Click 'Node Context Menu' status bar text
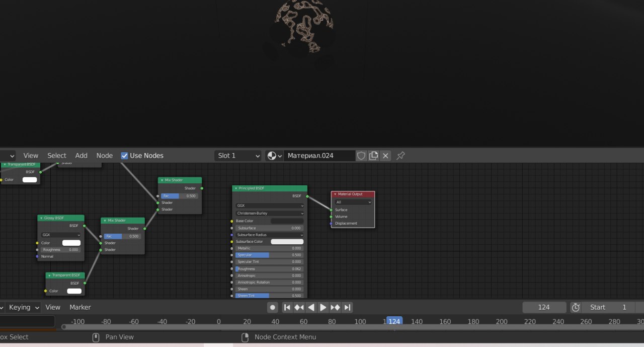Image resolution: width=644 pixels, height=347 pixels. [x=285, y=337]
